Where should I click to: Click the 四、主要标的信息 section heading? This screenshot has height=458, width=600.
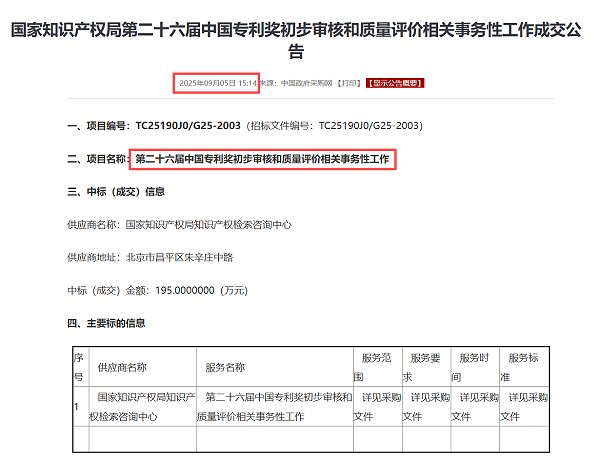[105, 323]
